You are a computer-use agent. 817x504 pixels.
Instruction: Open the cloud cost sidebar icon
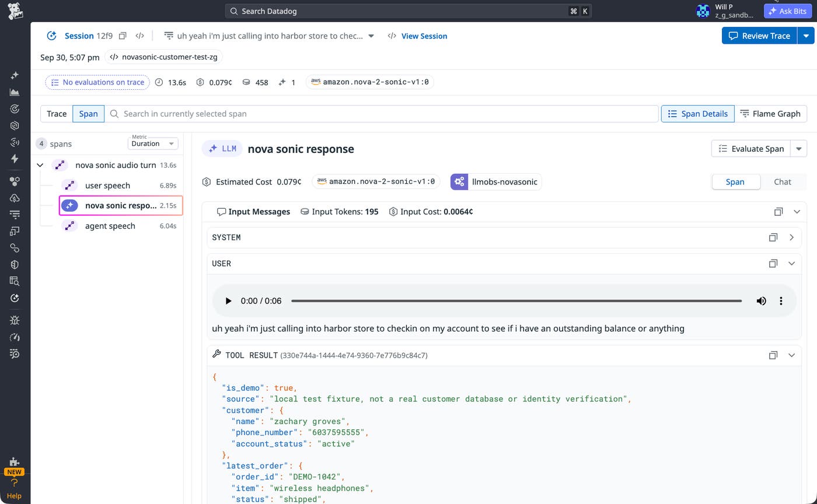click(15, 198)
